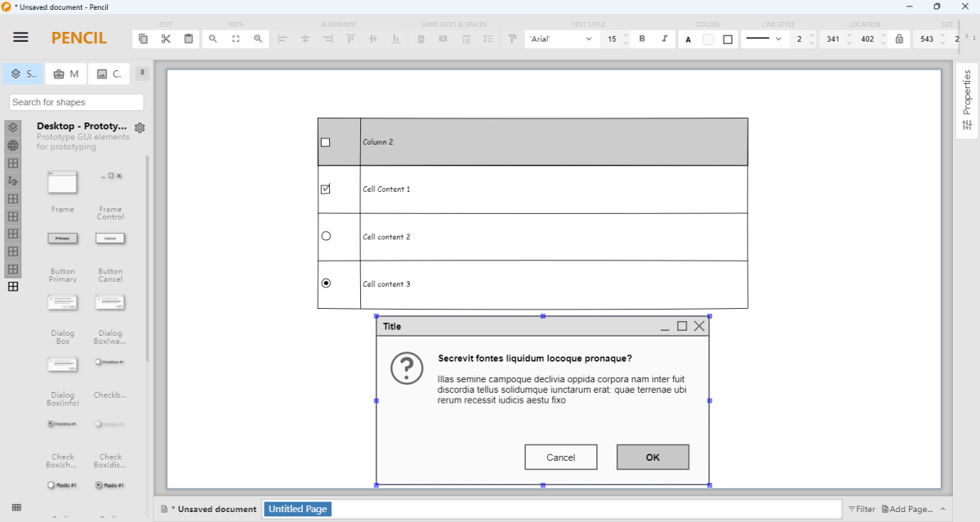Image resolution: width=980 pixels, height=522 pixels.
Task: Open the 'Arial' font family dropdown
Action: coord(562,38)
